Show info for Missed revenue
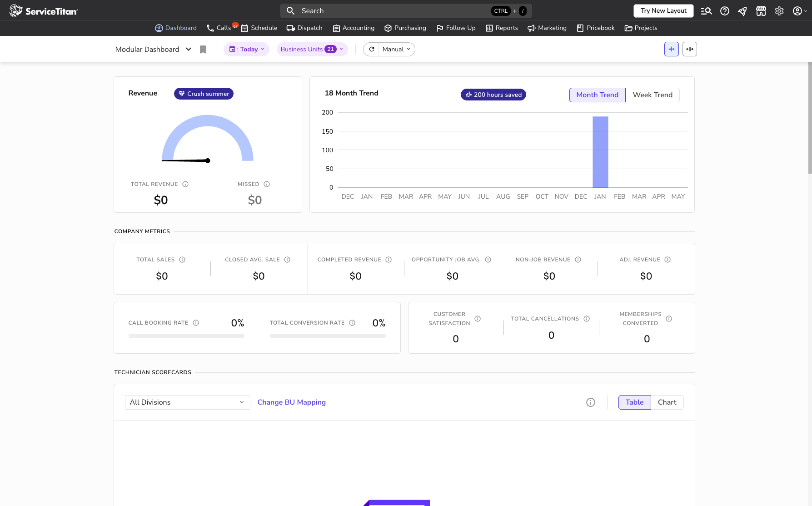This screenshot has width=812, height=506. point(267,184)
